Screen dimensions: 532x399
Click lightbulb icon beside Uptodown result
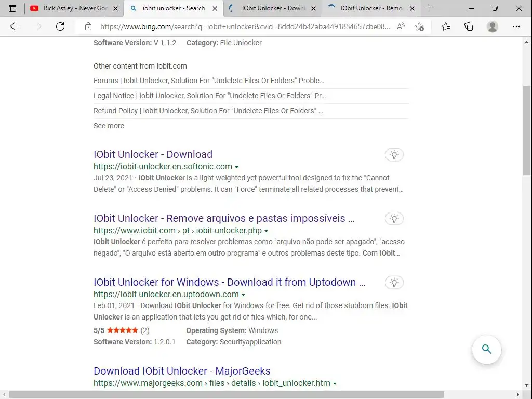point(394,282)
